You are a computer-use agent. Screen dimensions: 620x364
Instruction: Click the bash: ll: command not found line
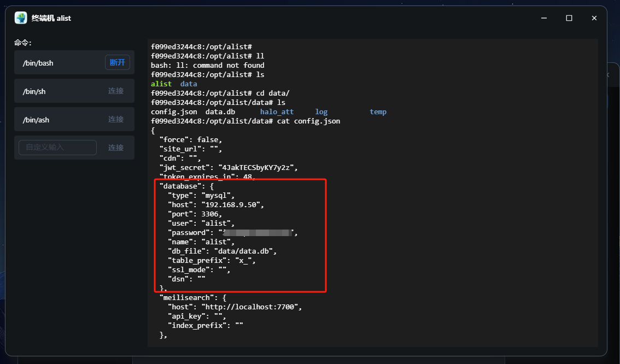pos(208,65)
